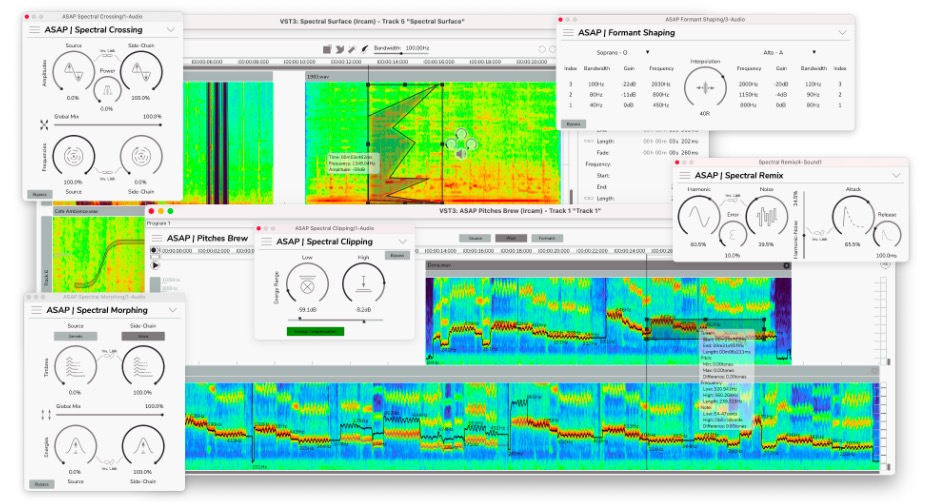Image resolution: width=933 pixels, height=503 pixels.
Task: Click the Noise knob in Spectral Remix
Action: [766, 217]
